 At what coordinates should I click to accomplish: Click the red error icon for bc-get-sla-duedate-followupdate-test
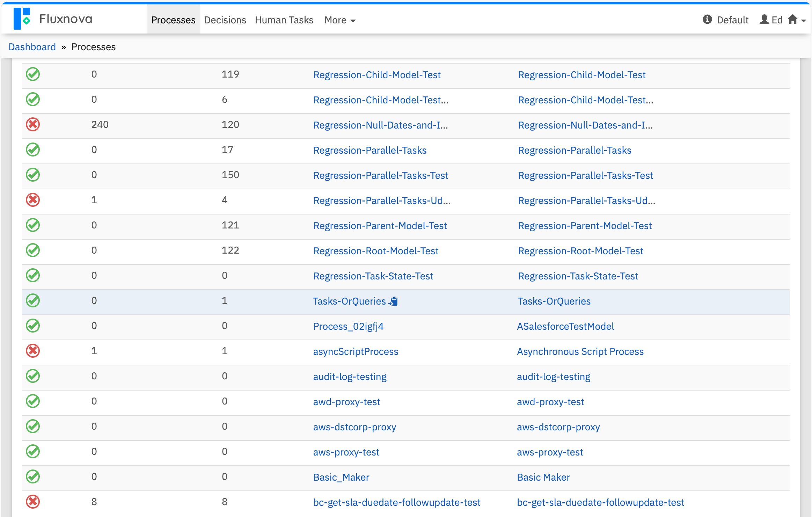[x=33, y=502]
